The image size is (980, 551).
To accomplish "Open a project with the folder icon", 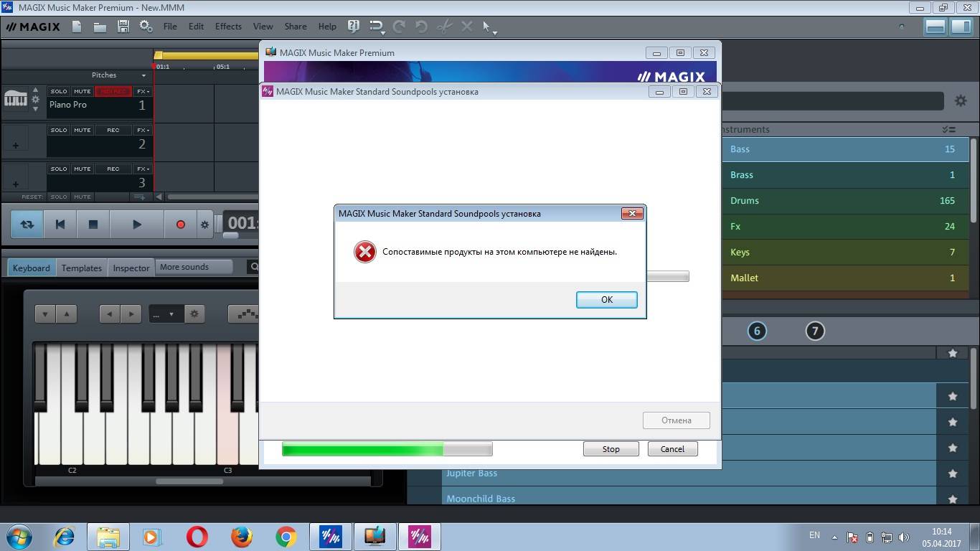I will click(x=100, y=27).
